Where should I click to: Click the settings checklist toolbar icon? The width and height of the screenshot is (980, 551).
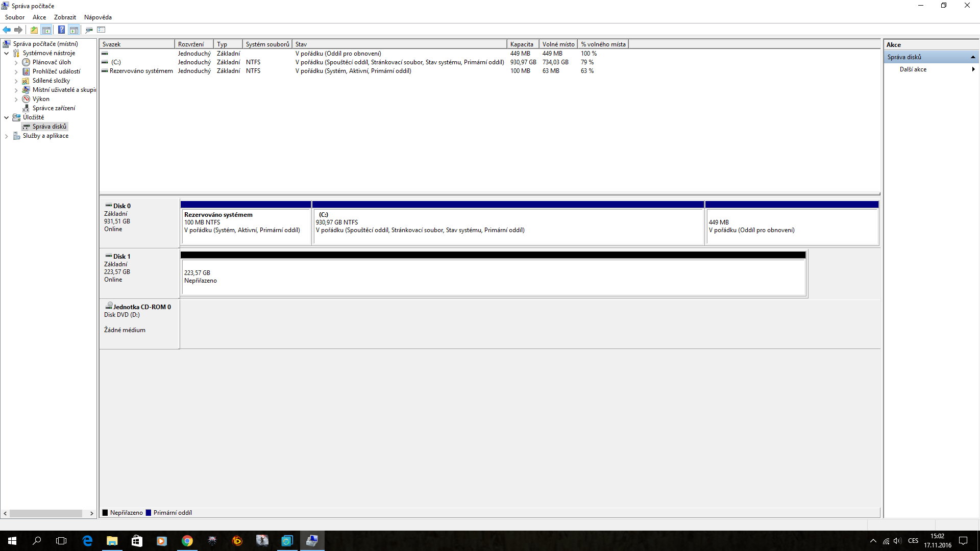pos(101,30)
